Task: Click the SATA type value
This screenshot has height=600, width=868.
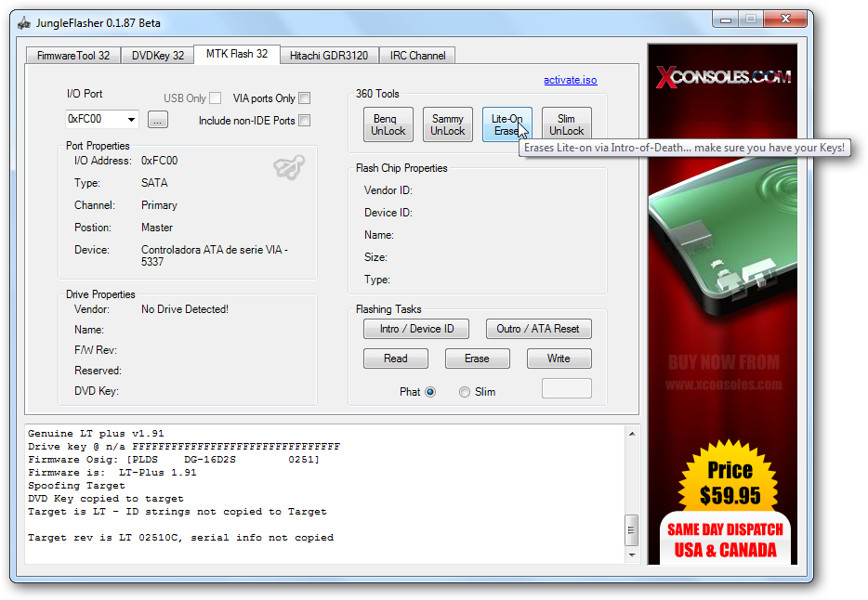Action: (x=154, y=183)
